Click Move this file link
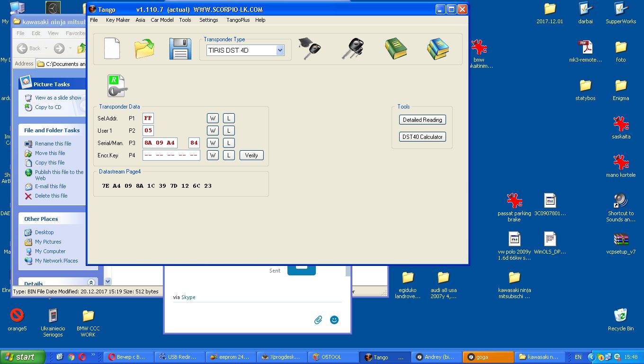Image resolution: width=644 pixels, height=364 pixels. click(50, 153)
